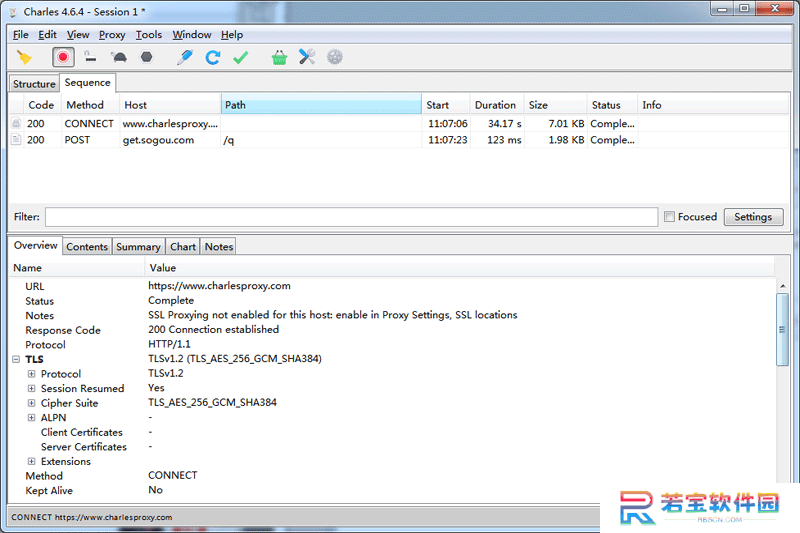Select the Kept Alive row
800x533 pixels.
pos(391,491)
